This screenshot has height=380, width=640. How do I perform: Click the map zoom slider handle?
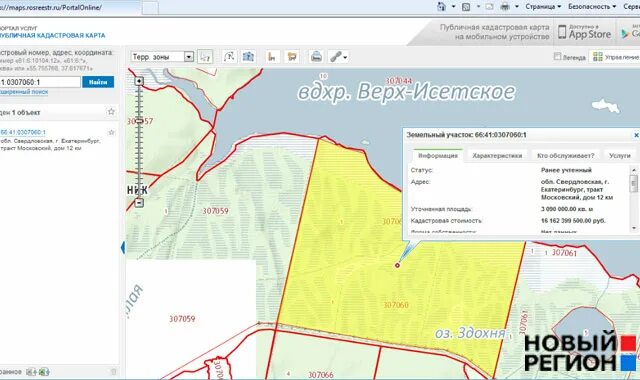[x=139, y=121]
